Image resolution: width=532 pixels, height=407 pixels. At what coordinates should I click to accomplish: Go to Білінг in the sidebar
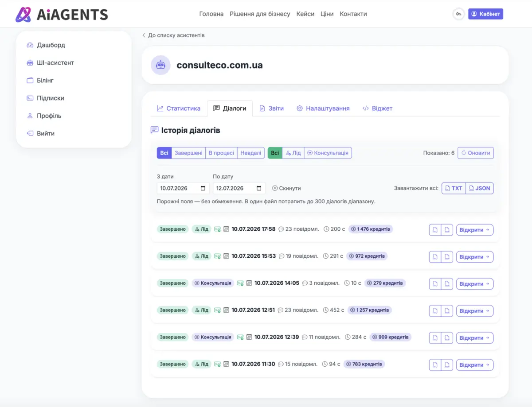40,81
